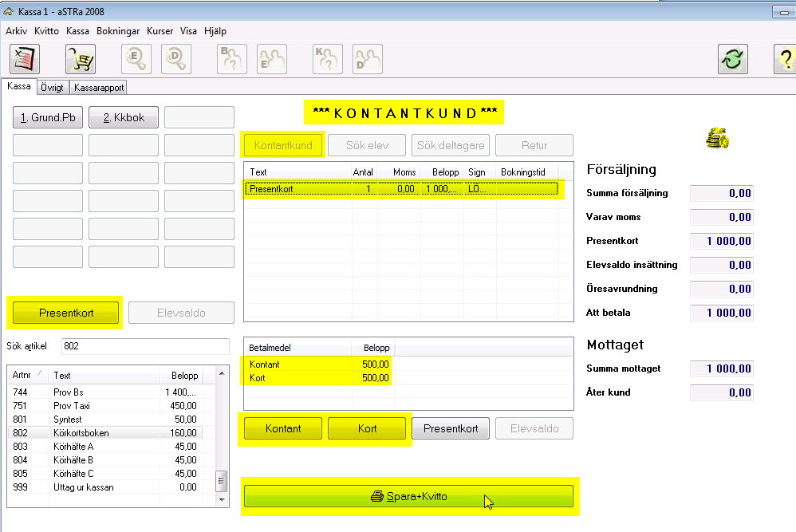Open the Hjälp menu
796x532 pixels.
[x=215, y=31]
